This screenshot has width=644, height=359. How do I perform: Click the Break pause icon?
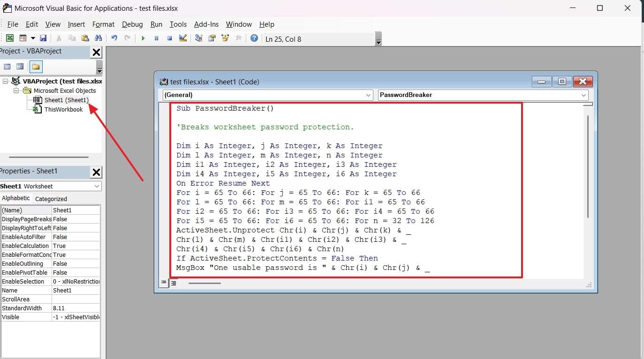tap(156, 38)
